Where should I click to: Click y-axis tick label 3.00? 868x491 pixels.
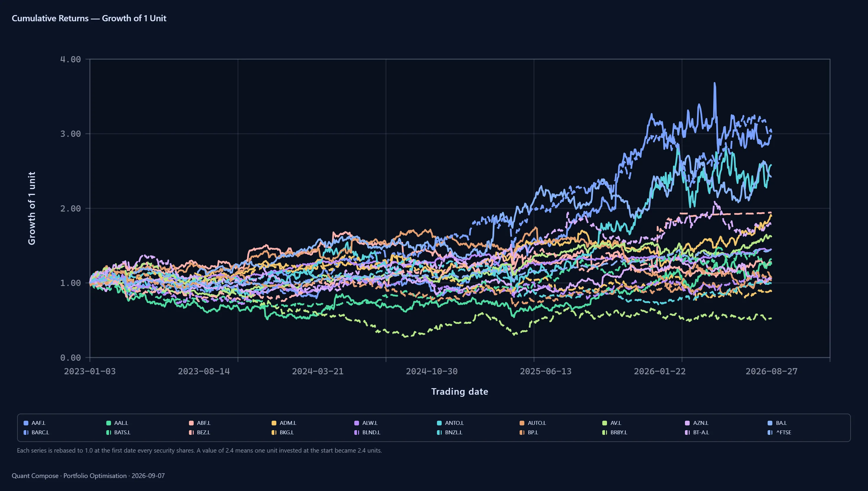click(71, 134)
